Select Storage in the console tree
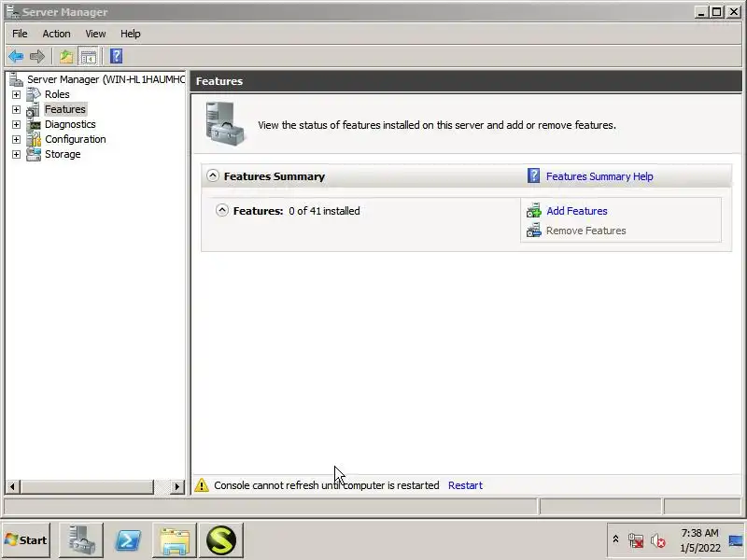The image size is (747, 560). point(63,154)
